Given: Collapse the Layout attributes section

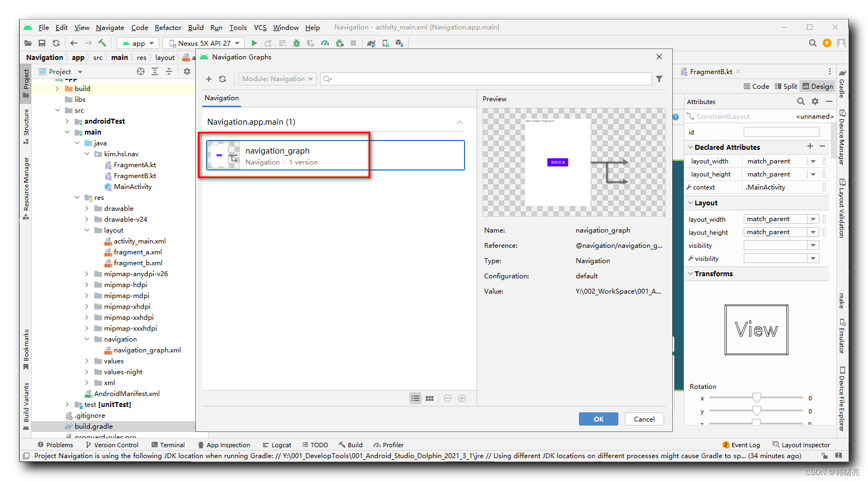Looking at the screenshot, I should [x=691, y=203].
